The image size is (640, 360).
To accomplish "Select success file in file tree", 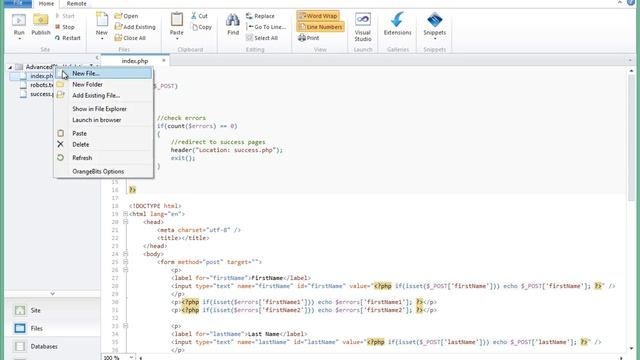I will [x=37, y=94].
